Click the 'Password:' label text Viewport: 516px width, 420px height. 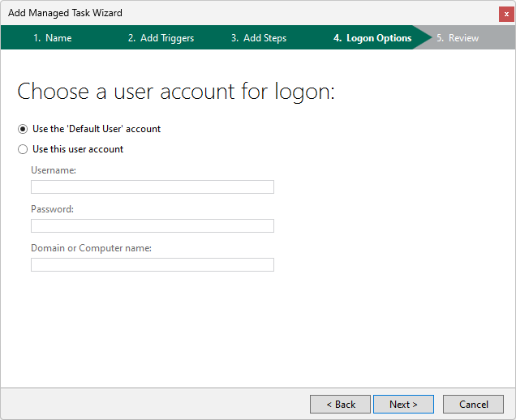[52, 209]
